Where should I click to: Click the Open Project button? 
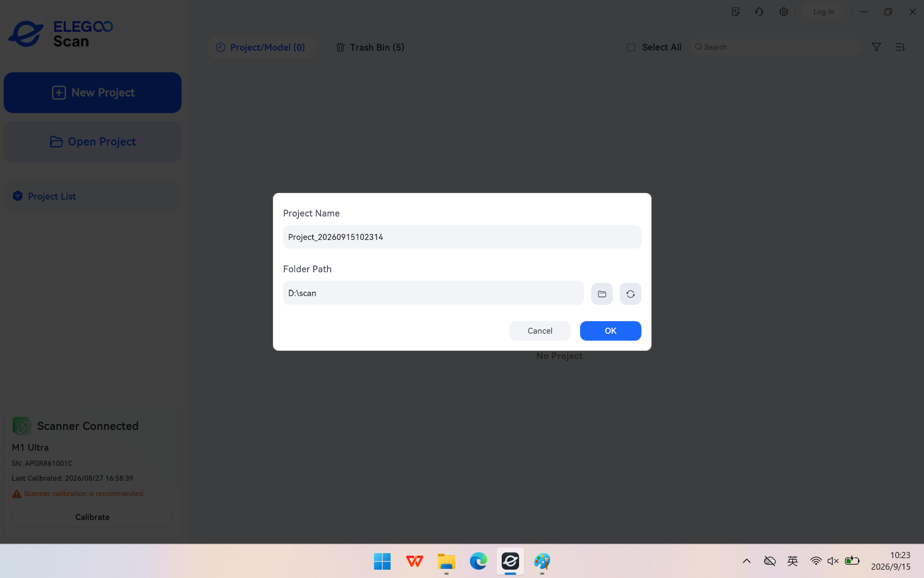pos(92,142)
